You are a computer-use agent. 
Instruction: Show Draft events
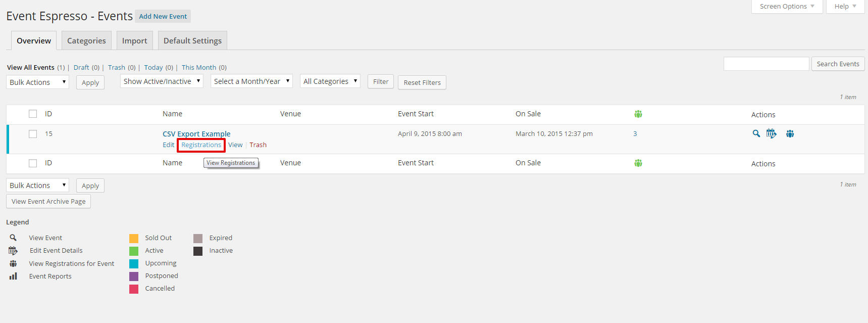pyautogui.click(x=81, y=67)
